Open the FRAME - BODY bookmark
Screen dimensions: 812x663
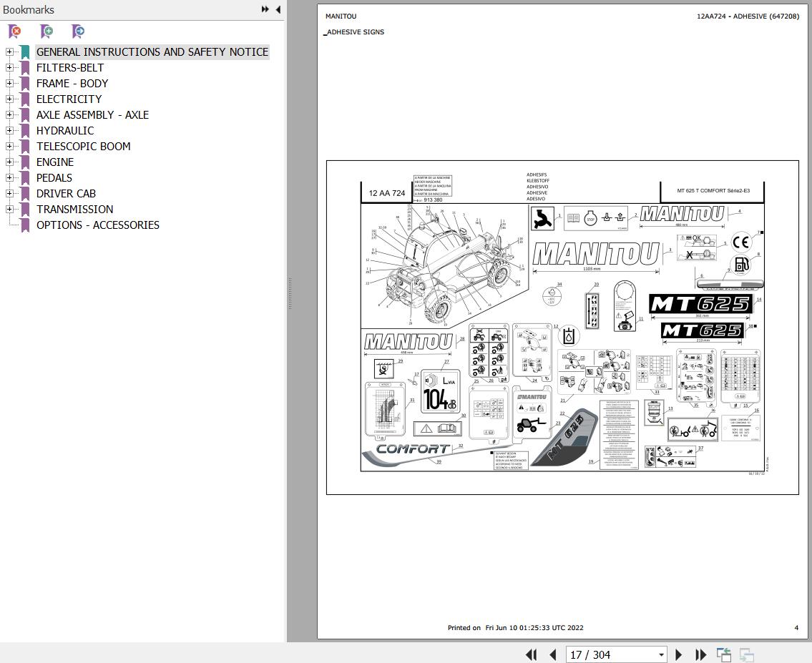point(72,84)
